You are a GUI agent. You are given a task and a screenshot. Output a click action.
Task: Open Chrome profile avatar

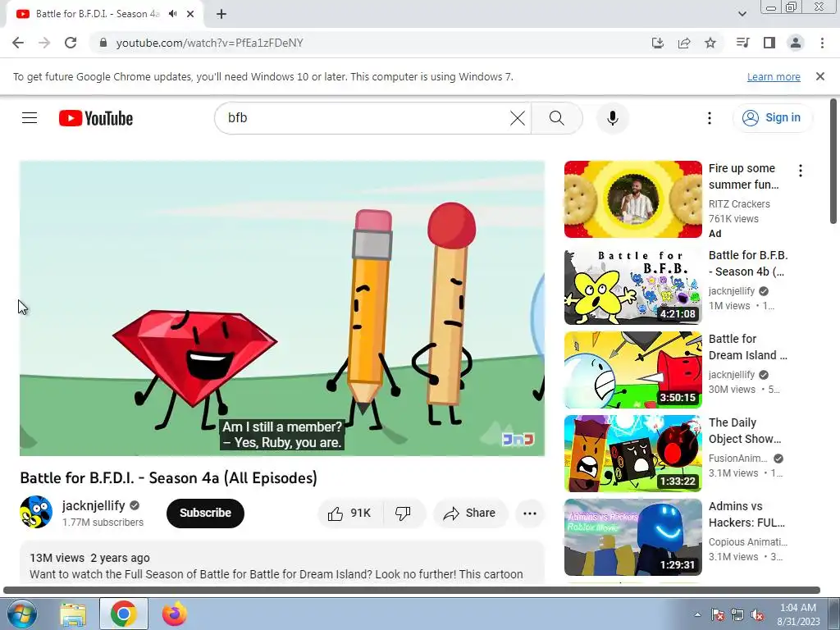pyautogui.click(x=796, y=43)
